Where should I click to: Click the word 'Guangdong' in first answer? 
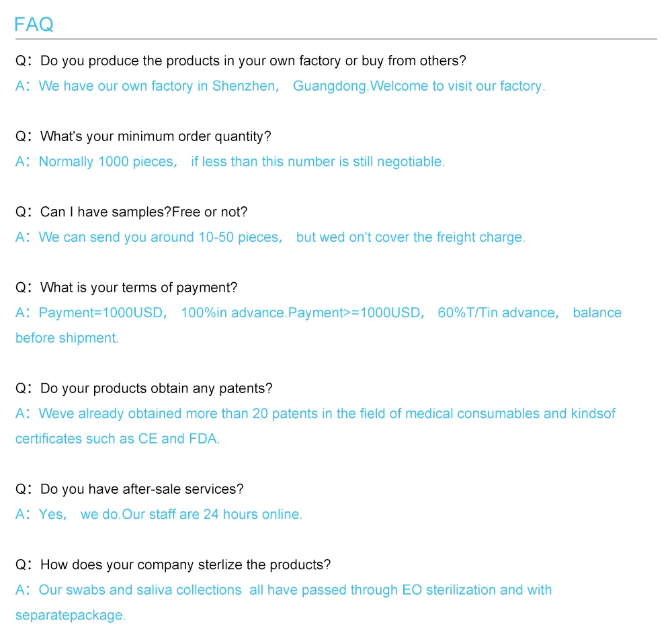[x=330, y=86]
